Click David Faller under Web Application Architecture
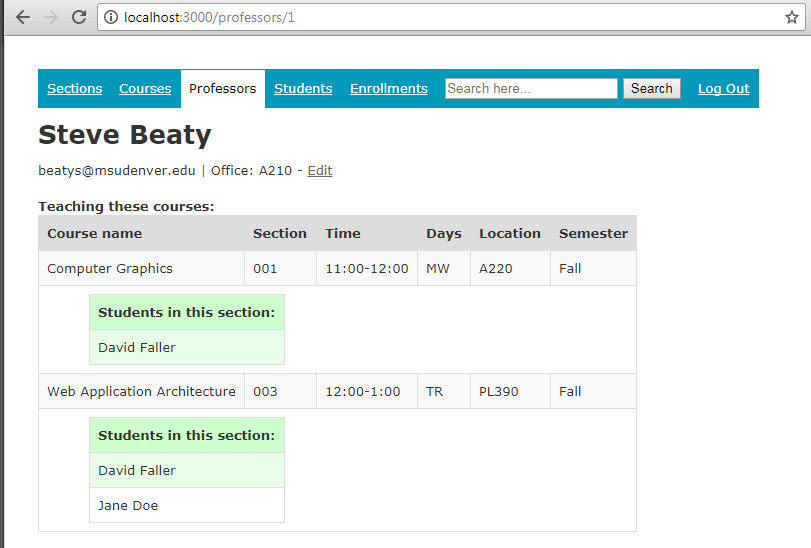 pos(187,470)
